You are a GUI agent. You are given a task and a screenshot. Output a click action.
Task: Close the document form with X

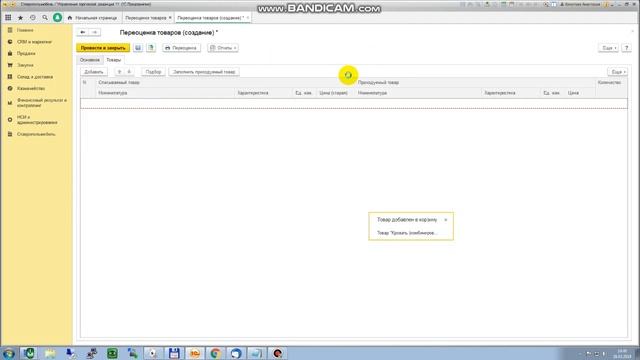coord(633,31)
